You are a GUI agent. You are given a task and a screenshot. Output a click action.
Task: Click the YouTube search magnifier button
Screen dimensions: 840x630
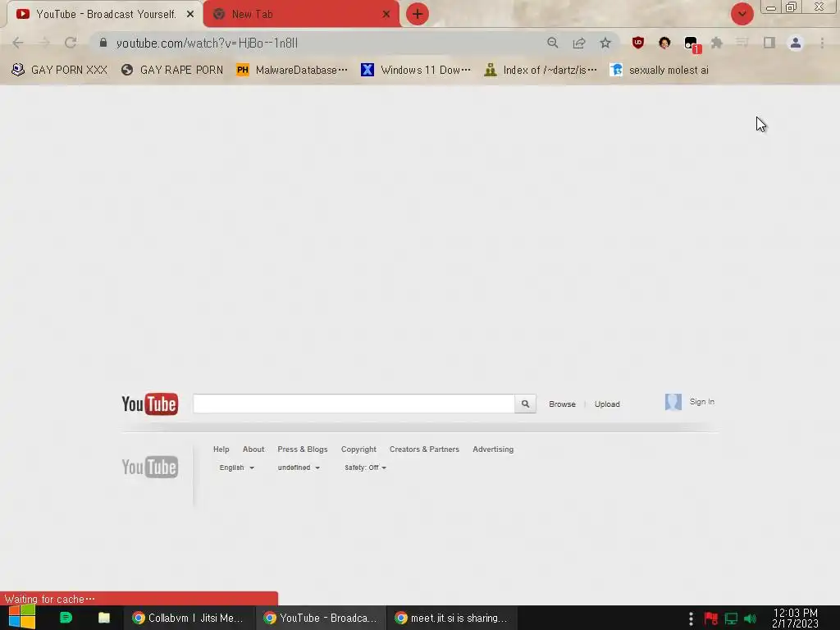(525, 404)
